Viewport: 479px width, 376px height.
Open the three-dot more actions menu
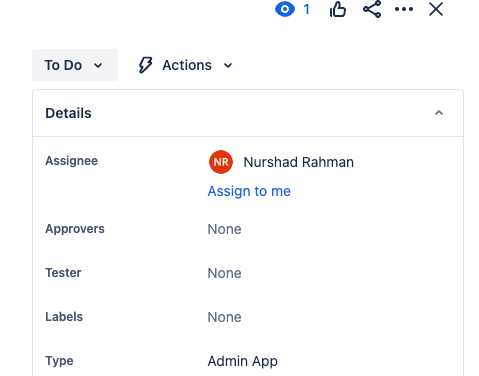pos(404,9)
